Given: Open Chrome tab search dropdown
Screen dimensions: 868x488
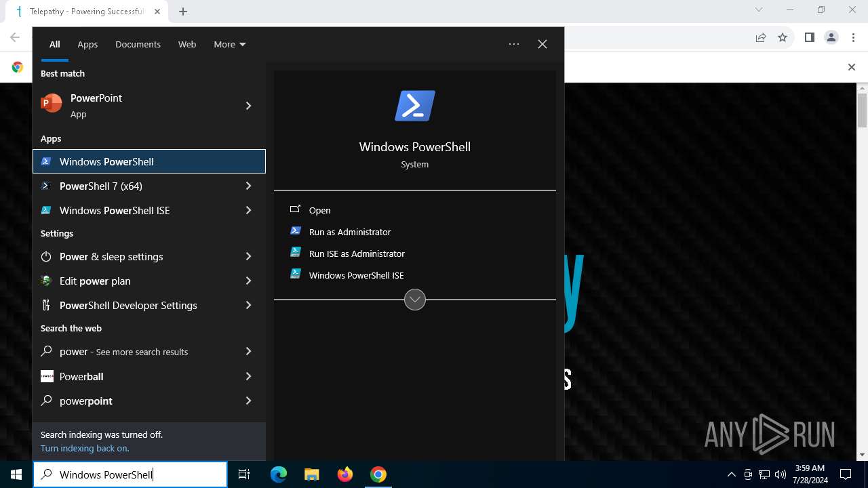Looking at the screenshot, I should coord(759,10).
